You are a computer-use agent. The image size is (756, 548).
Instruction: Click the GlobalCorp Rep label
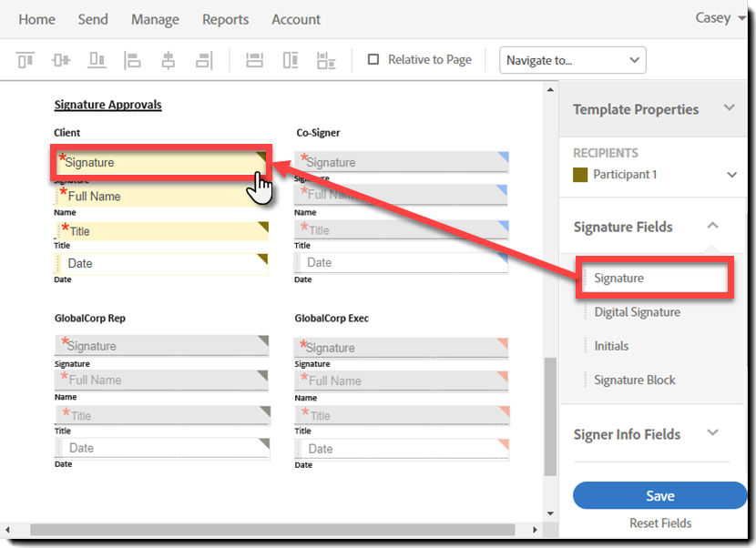89,318
